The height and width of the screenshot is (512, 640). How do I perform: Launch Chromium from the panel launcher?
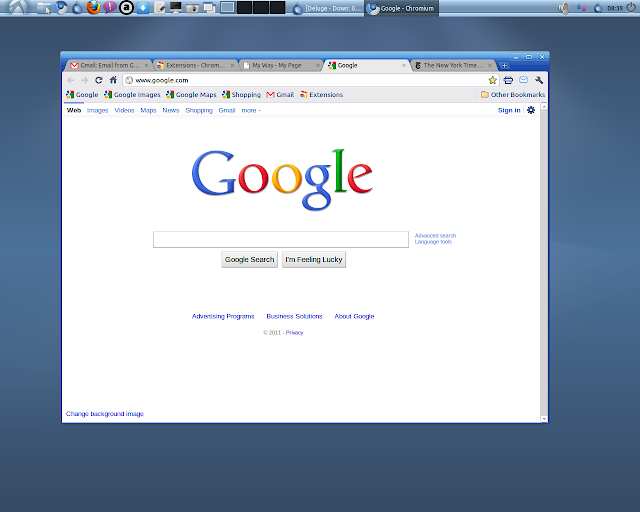pyautogui.click(x=61, y=8)
